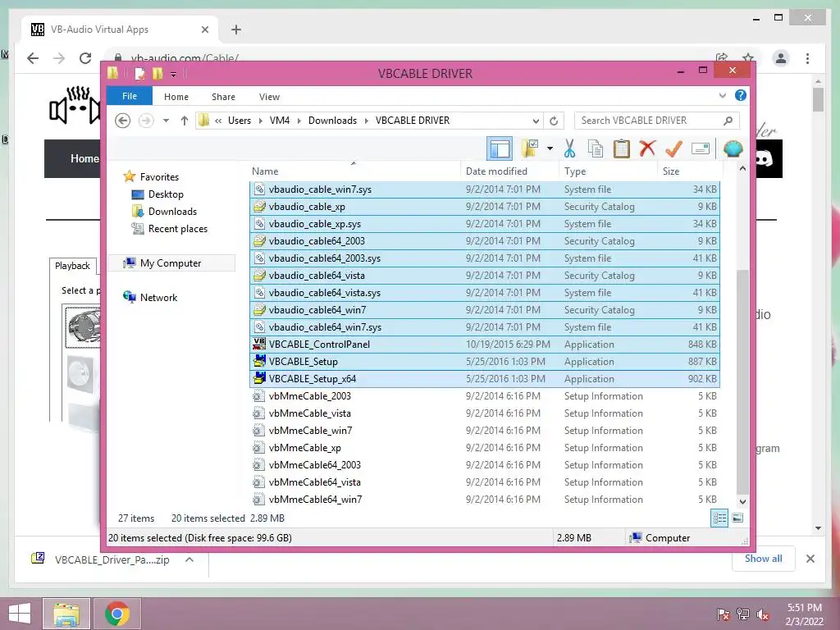Screen dimensions: 840x630
Task: Click the red X Delete toolbar icon
Action: pos(647,148)
